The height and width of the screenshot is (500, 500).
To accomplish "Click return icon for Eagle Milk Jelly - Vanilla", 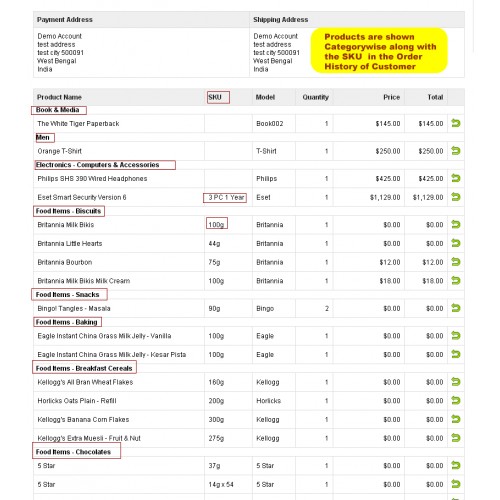I will [456, 336].
